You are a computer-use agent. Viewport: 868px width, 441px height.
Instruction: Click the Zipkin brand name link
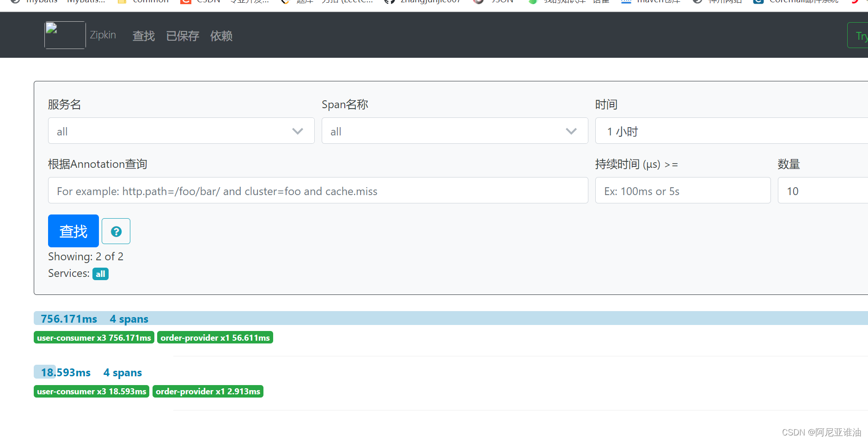[x=103, y=35]
